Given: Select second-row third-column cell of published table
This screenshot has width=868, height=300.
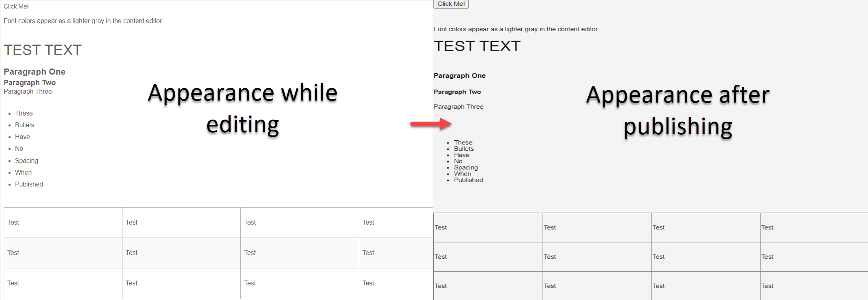Looking at the screenshot, I should click(705, 257).
